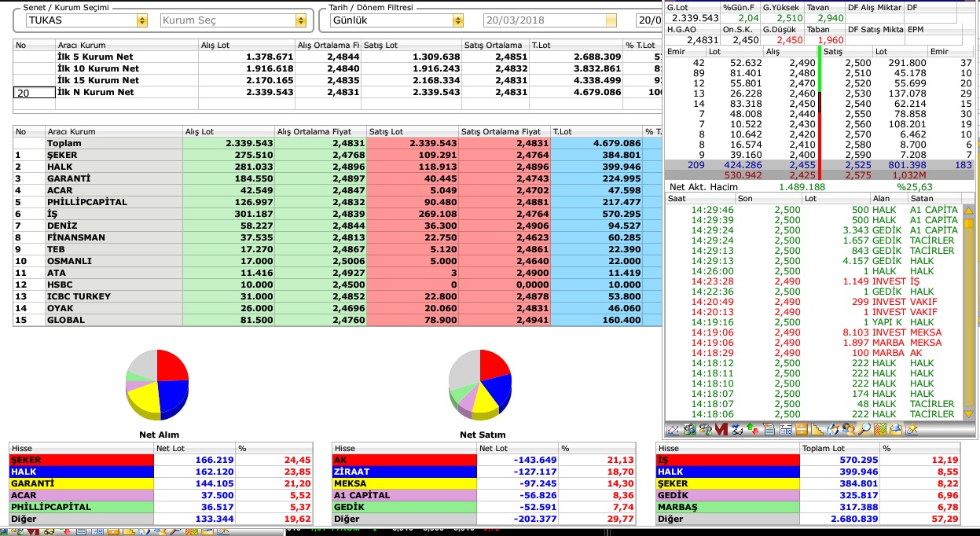Image resolution: width=980 pixels, height=536 pixels.
Task: Click the TUKAS stock name field
Action: [x=80, y=20]
